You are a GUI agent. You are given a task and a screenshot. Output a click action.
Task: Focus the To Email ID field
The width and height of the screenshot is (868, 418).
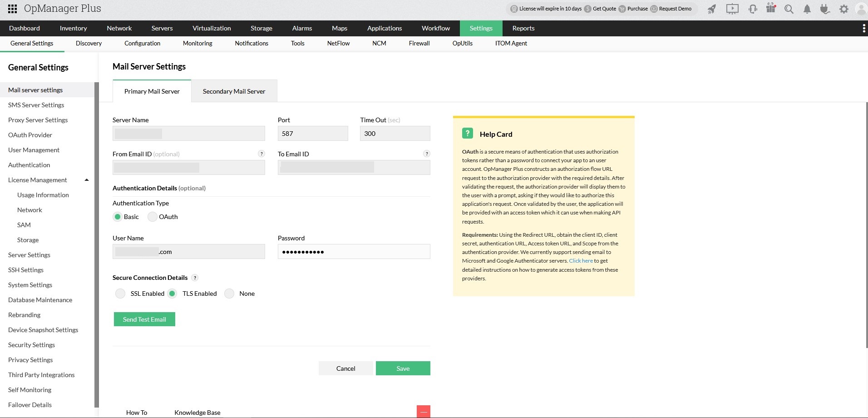tap(354, 168)
